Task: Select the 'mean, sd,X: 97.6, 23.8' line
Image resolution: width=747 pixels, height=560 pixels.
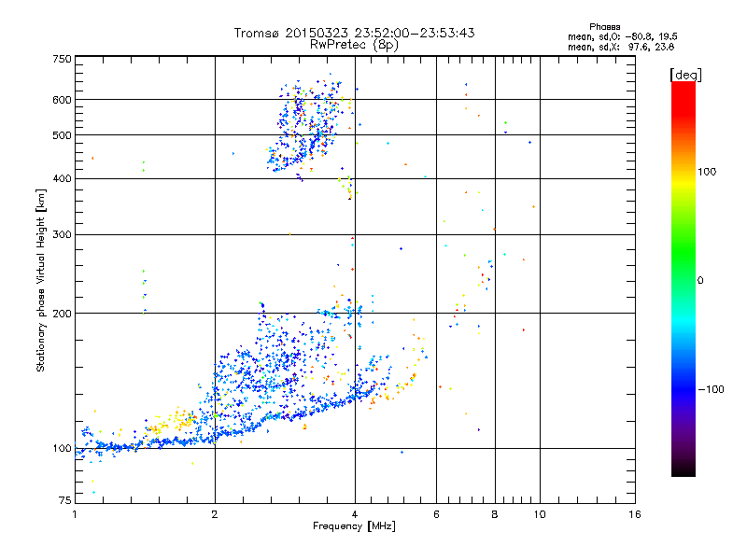Action: pos(621,47)
